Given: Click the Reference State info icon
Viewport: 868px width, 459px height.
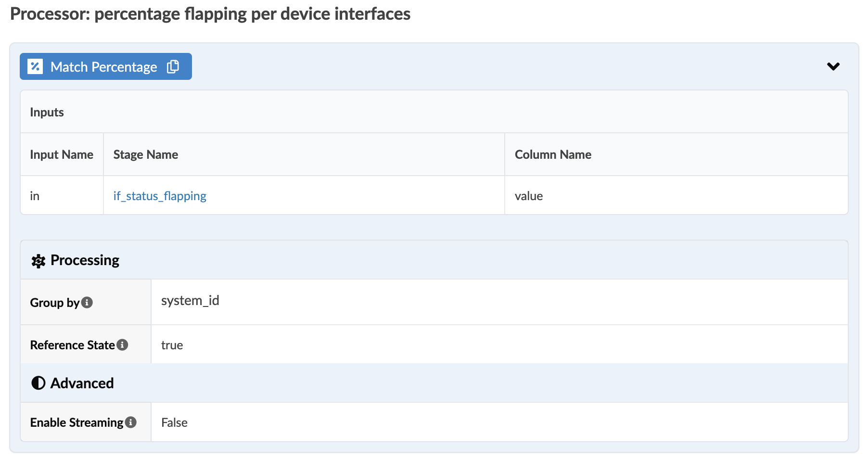Looking at the screenshot, I should pos(123,345).
